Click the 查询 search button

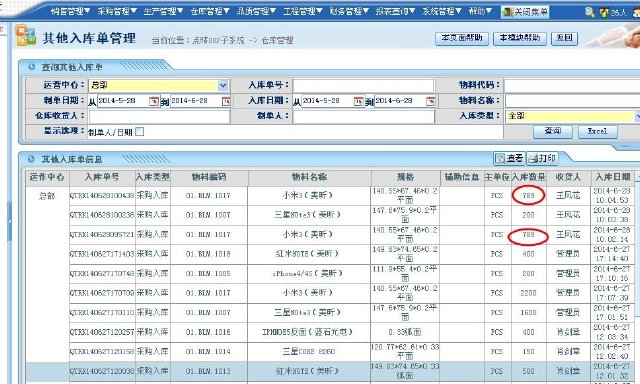pos(553,131)
